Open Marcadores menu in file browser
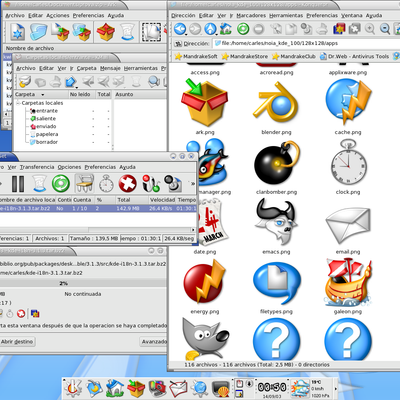This screenshot has width=400, height=400. click(251, 15)
